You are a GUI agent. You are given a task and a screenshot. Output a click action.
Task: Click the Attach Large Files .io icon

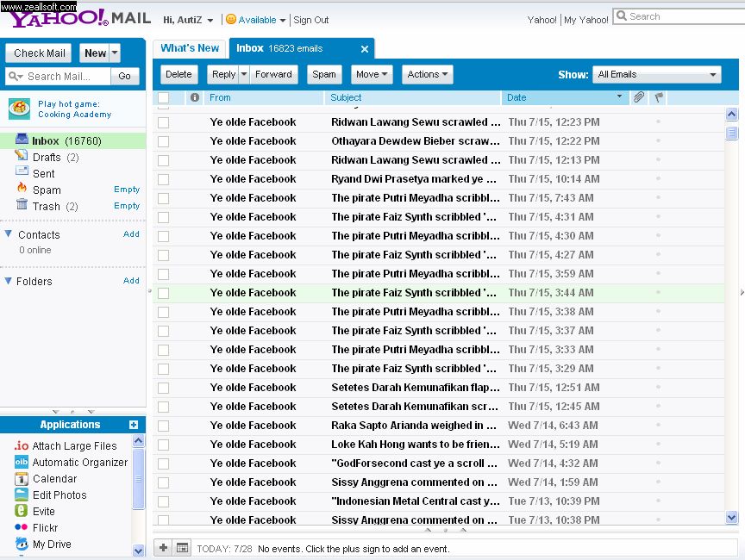coord(22,445)
